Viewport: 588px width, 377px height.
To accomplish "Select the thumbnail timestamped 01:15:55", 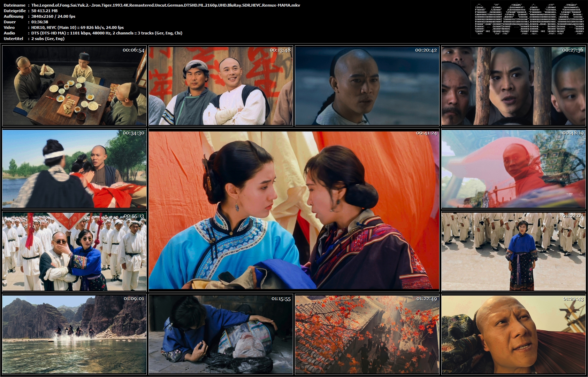I will click(221, 334).
